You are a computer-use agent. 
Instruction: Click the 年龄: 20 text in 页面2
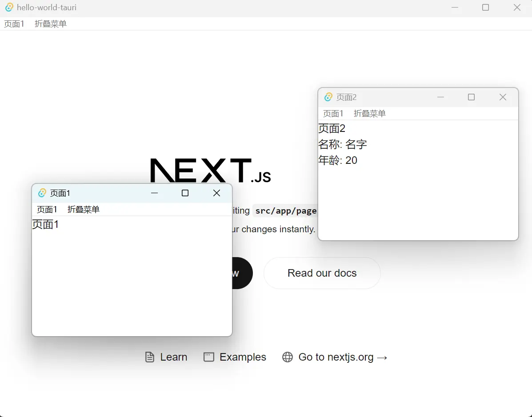338,160
